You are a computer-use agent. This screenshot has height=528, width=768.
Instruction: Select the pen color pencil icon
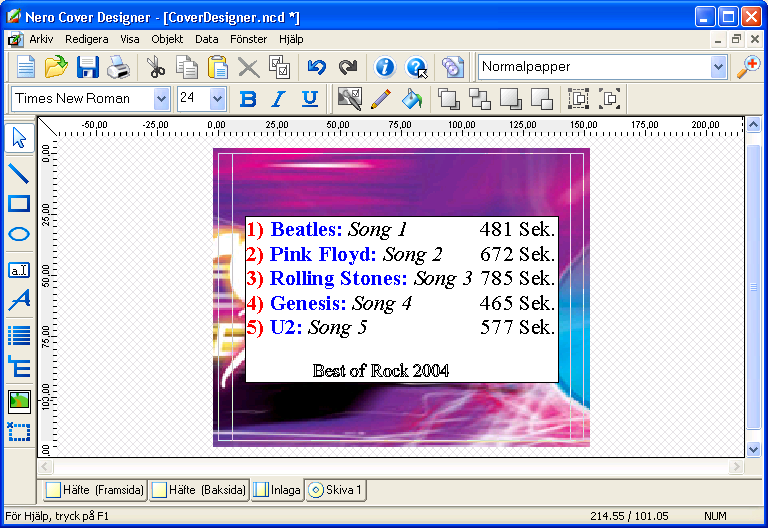pos(381,99)
